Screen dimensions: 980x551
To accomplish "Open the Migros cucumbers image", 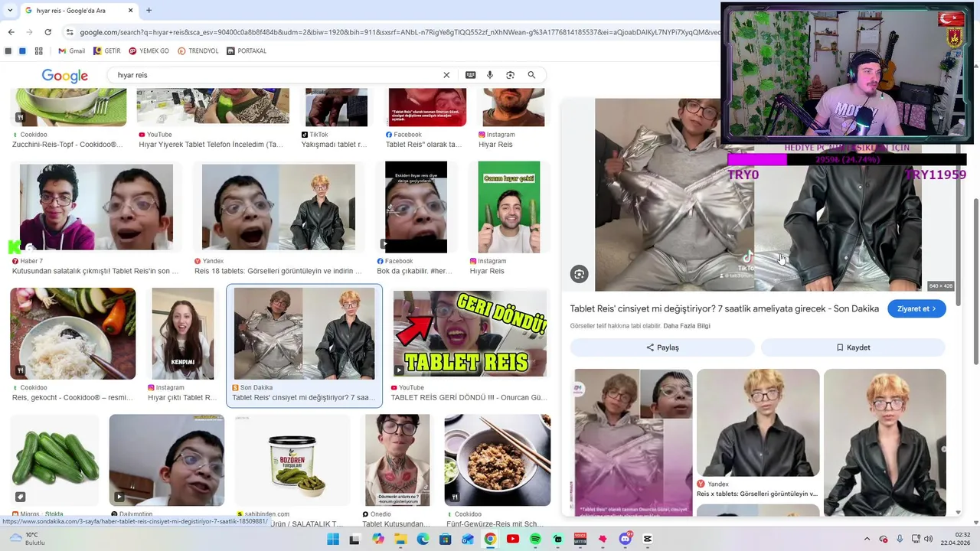I will [x=55, y=460].
